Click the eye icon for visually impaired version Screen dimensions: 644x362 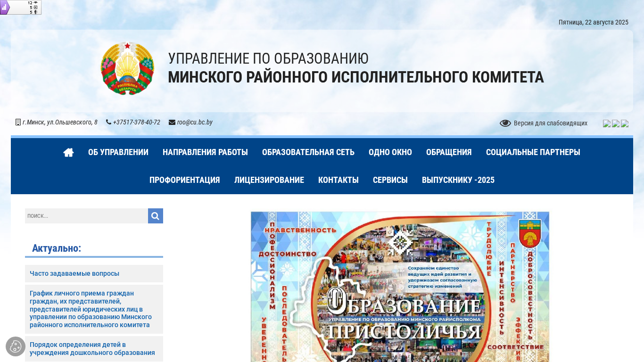point(505,123)
